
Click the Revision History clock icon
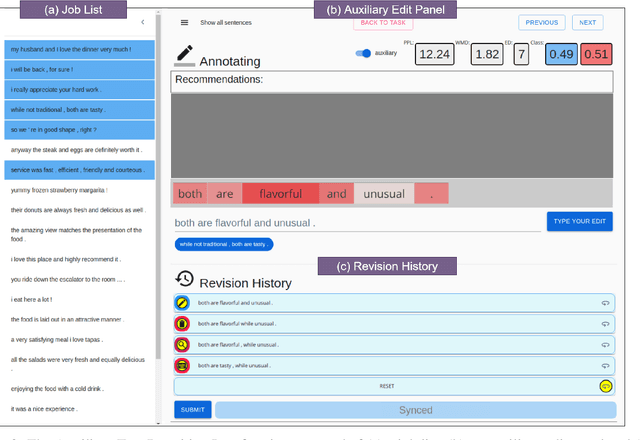tap(184, 279)
